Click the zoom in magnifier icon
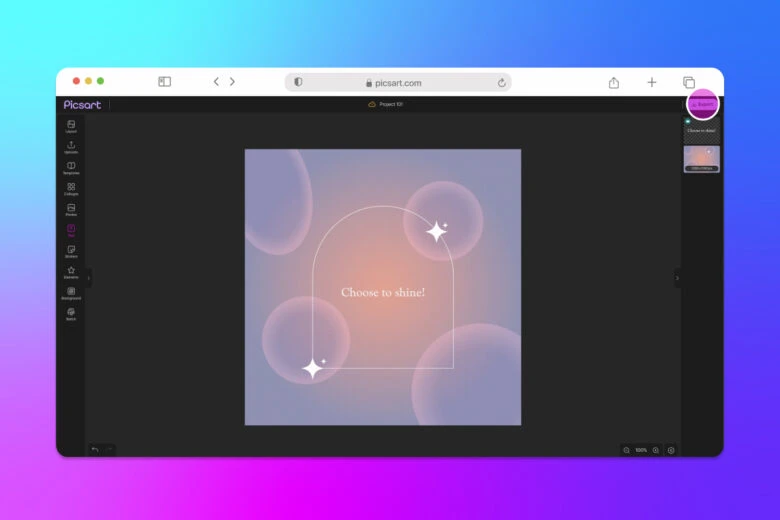780x520 pixels. [x=656, y=450]
